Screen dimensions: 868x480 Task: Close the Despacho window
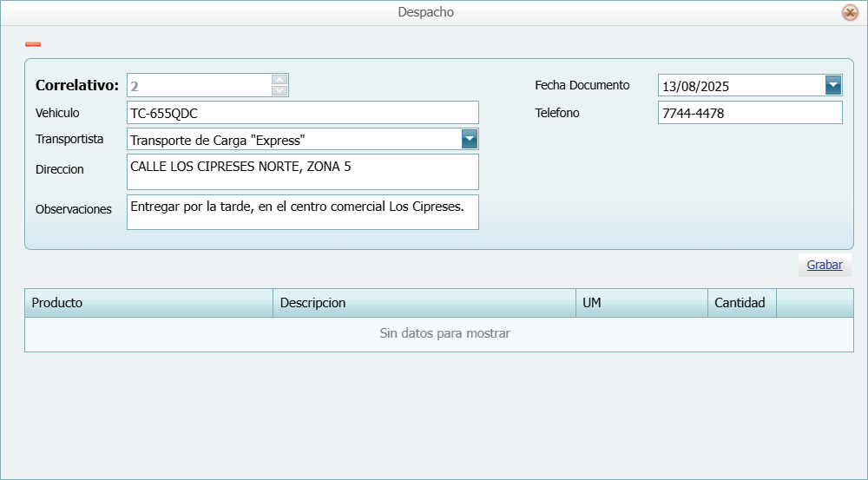pyautogui.click(x=850, y=13)
